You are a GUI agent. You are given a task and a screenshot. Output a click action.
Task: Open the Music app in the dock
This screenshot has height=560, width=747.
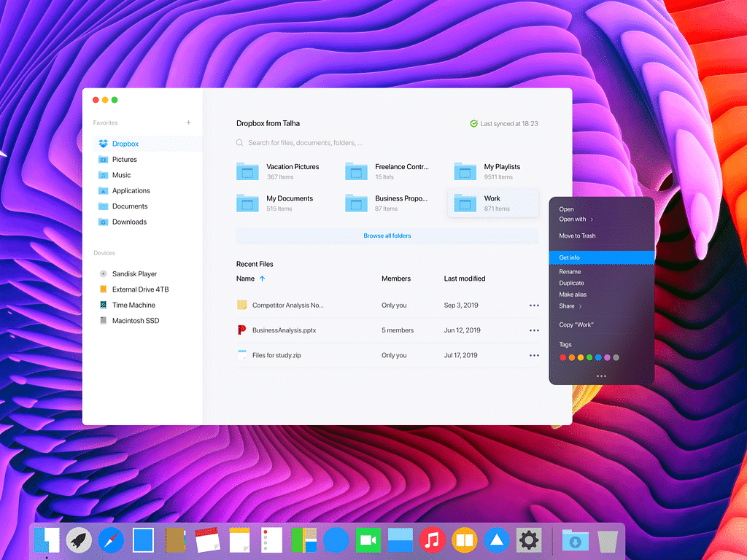[x=432, y=540]
